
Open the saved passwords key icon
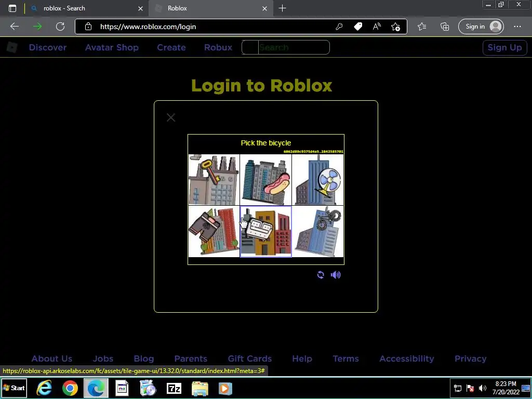(339, 26)
